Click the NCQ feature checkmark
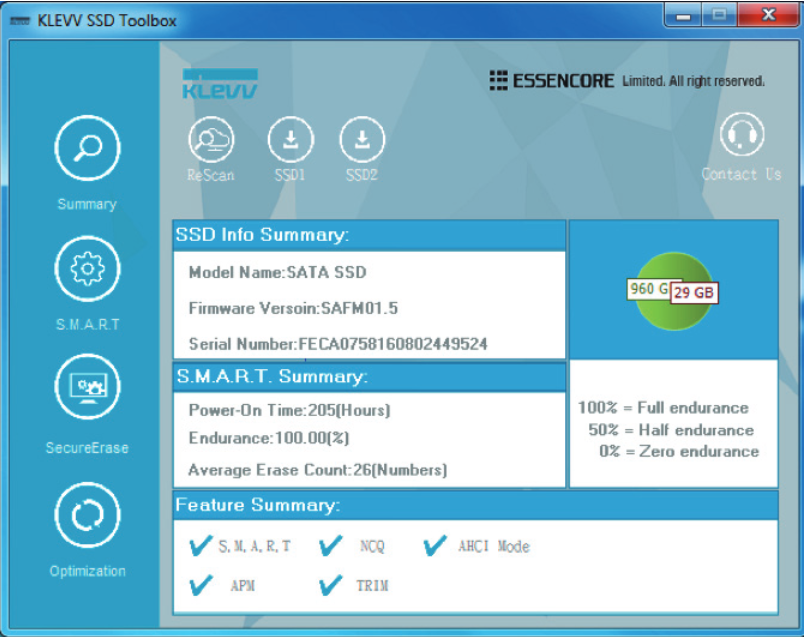Image resolution: width=804 pixels, height=637 pixels. 331,546
